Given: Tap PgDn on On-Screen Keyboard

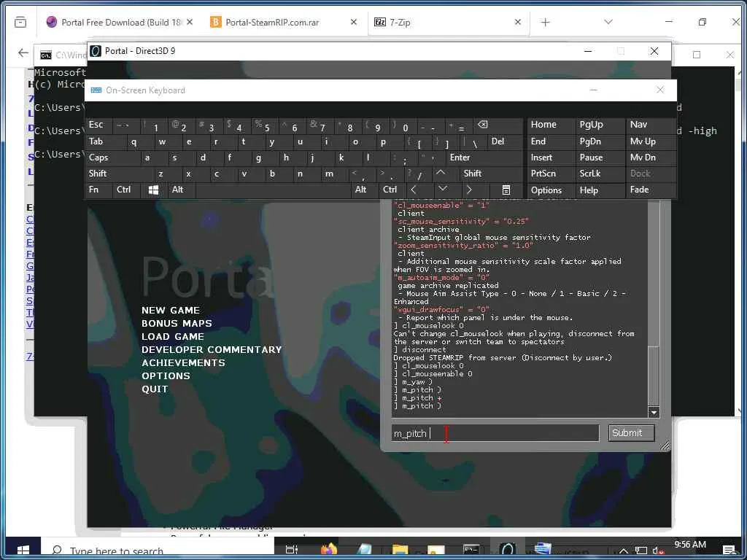Looking at the screenshot, I should (600, 141).
